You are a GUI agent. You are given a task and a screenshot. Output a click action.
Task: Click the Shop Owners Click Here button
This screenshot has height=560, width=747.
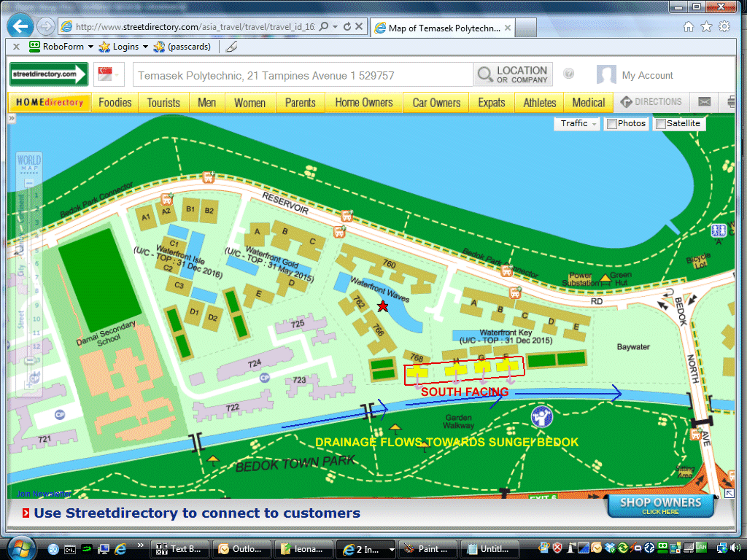coord(660,506)
